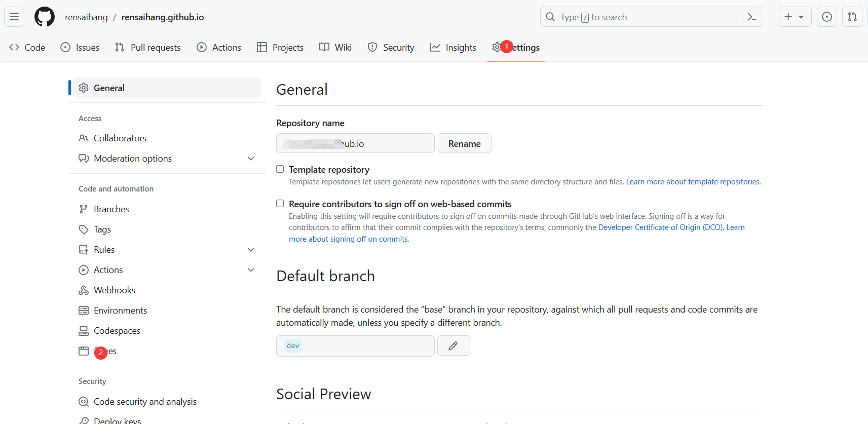
Task: Click the magnifier icon in search bar
Action: 550,17
